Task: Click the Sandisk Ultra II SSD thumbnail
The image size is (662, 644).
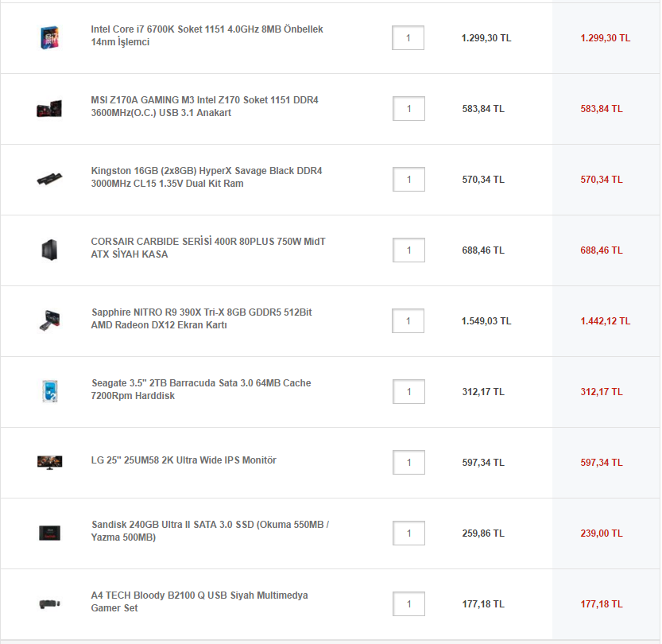Action: (x=50, y=533)
